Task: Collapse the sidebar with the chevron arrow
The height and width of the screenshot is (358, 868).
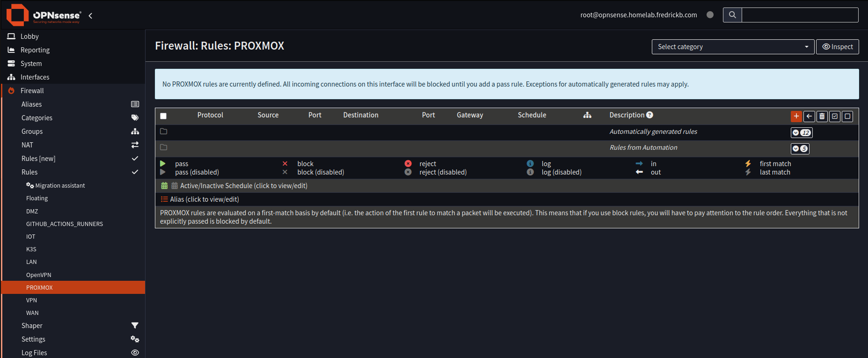Action: pos(90,15)
